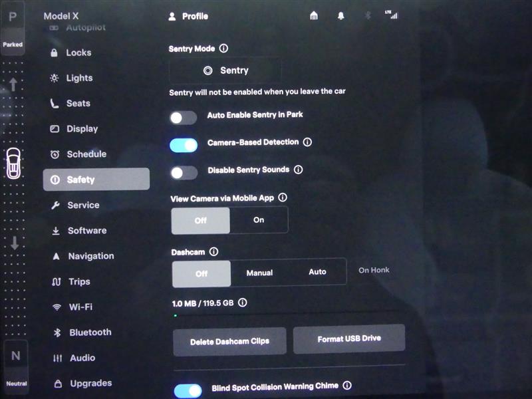
Task: Open the info icon beside Sentry Mode
Action: click(223, 49)
